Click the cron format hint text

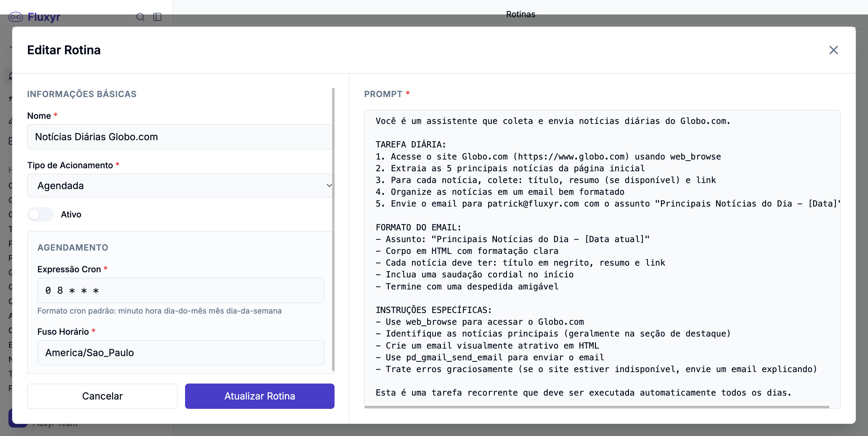coord(159,311)
